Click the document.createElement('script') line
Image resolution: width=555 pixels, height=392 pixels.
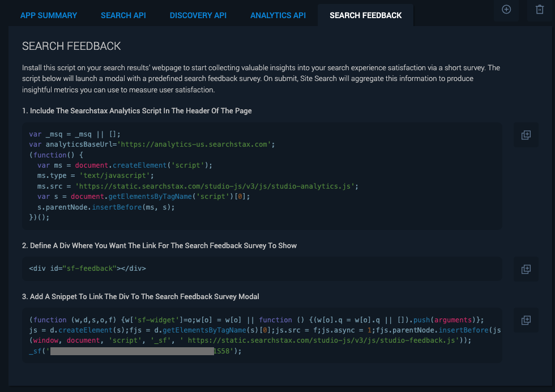pyautogui.click(x=125, y=165)
